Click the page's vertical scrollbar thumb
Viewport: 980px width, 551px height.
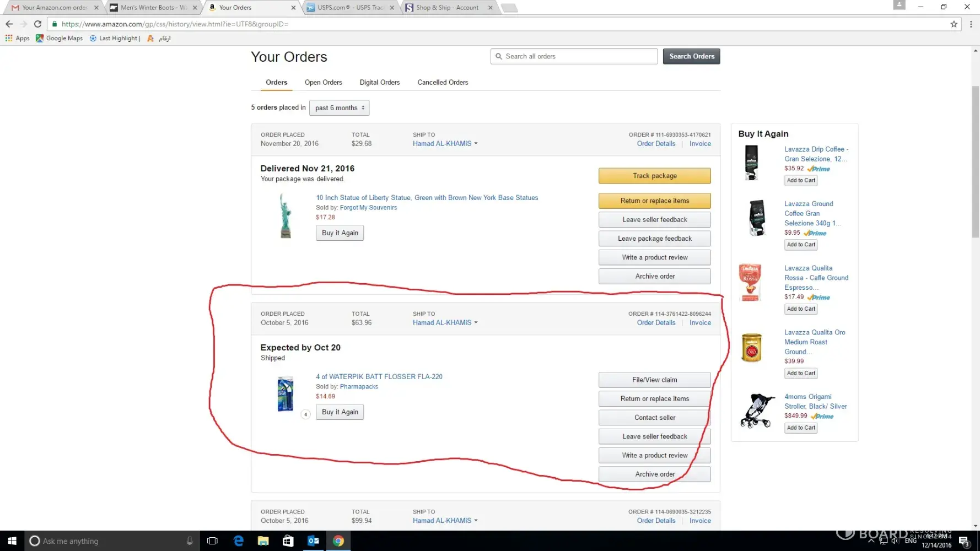tap(975, 162)
